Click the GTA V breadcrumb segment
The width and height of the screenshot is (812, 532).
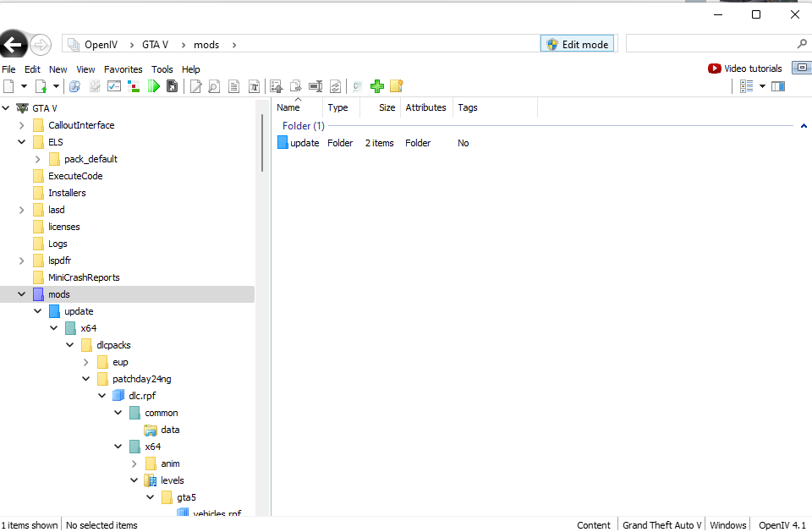[x=155, y=45]
